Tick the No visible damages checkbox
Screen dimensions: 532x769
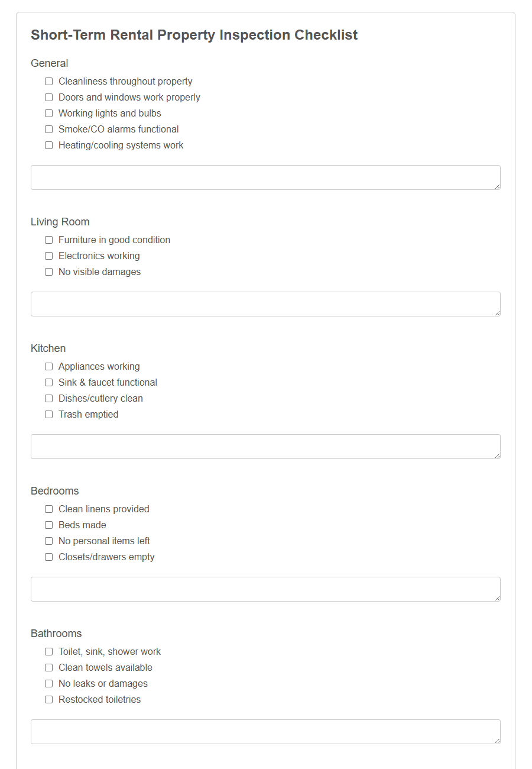(x=48, y=272)
